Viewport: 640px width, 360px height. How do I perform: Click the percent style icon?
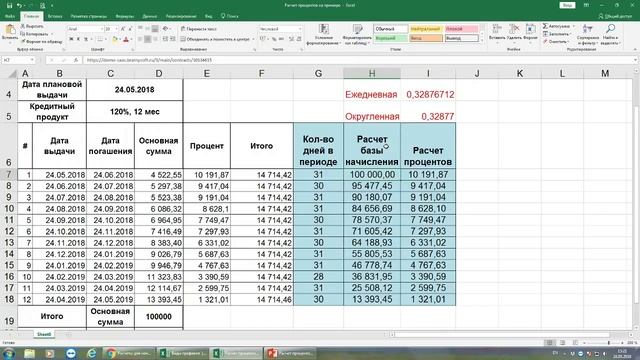pos(274,39)
